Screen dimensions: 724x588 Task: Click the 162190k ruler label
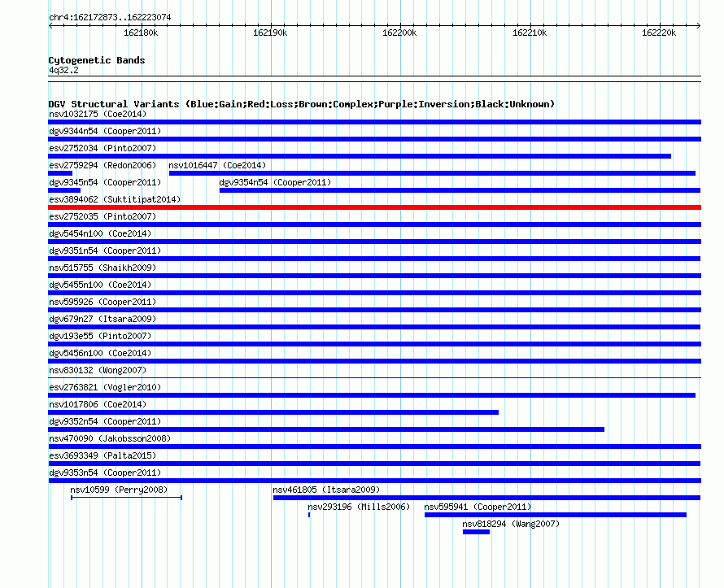click(x=270, y=33)
